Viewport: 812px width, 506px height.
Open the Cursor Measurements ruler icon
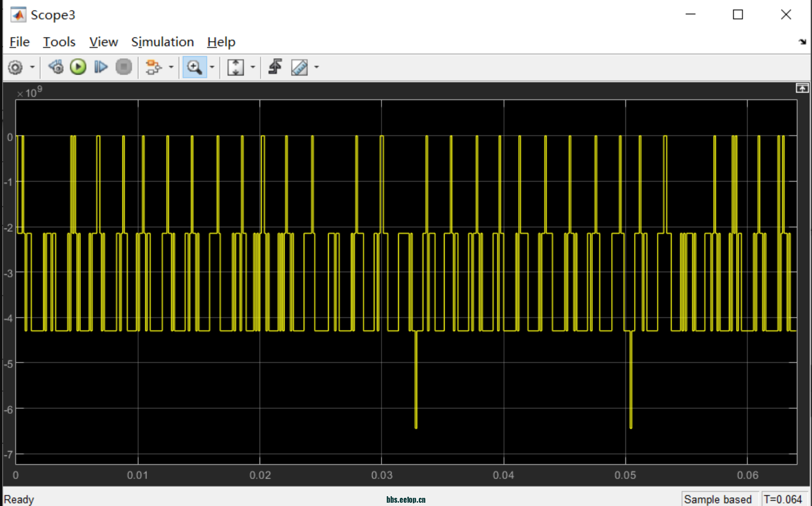click(299, 67)
